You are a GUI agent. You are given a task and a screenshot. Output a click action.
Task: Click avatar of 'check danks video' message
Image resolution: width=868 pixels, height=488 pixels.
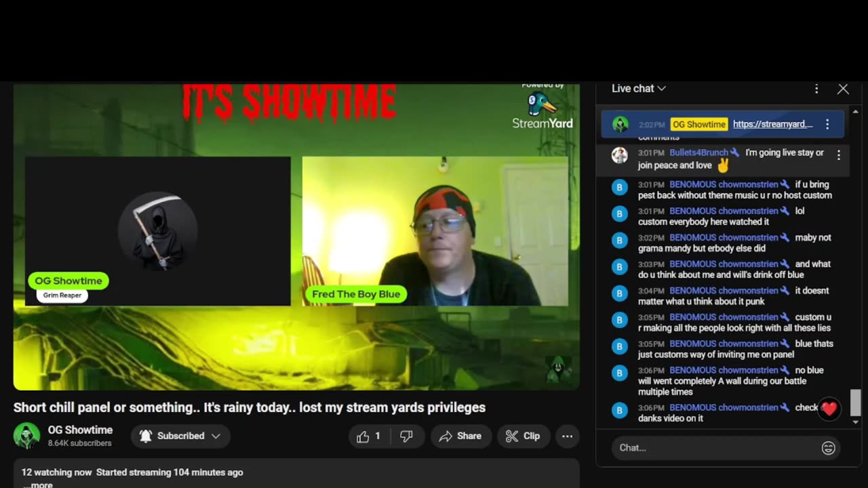(620, 409)
